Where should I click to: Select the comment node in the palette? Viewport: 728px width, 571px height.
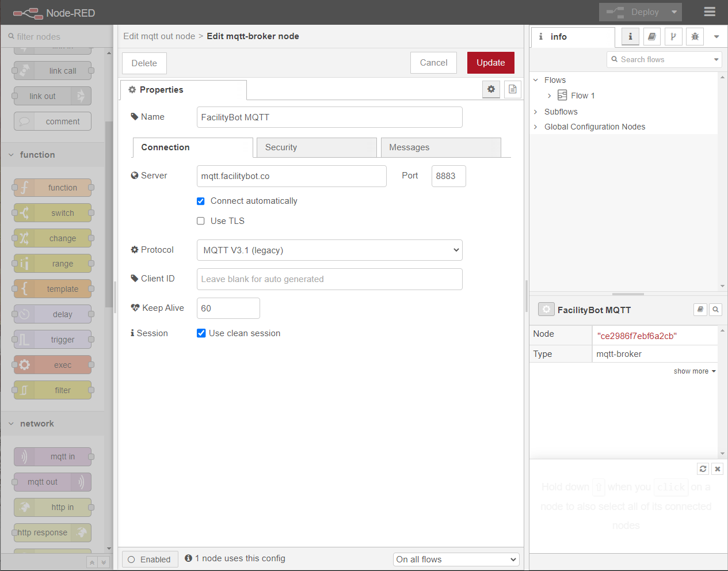pos(53,121)
